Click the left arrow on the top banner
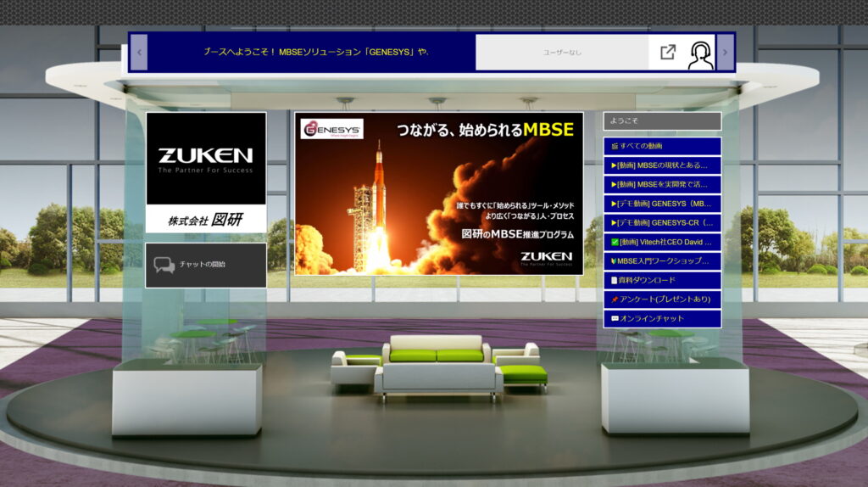This screenshot has height=487, width=868. (139, 52)
